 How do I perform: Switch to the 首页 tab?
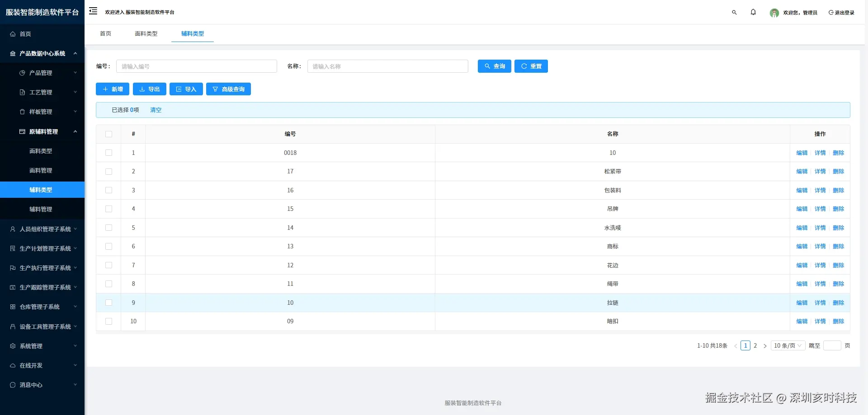point(105,33)
